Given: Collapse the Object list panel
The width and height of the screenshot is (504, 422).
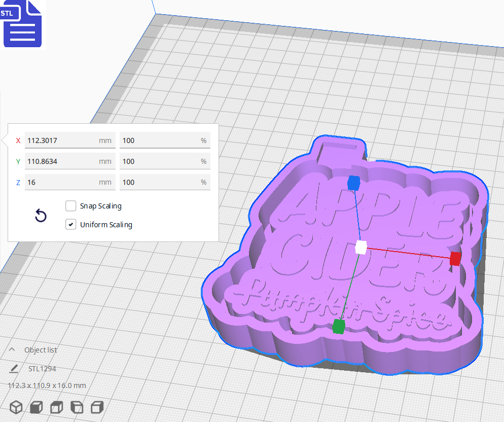Looking at the screenshot, I should point(11,349).
